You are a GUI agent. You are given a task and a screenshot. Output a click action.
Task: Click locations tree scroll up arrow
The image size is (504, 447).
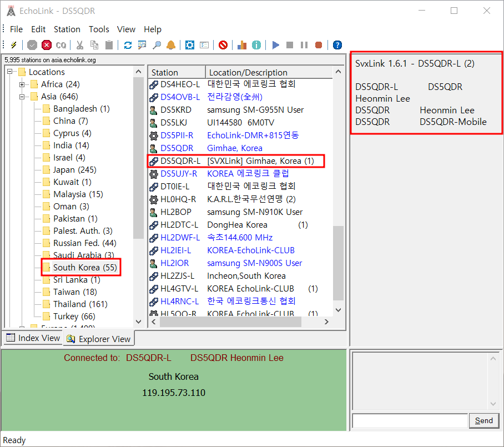click(x=139, y=72)
